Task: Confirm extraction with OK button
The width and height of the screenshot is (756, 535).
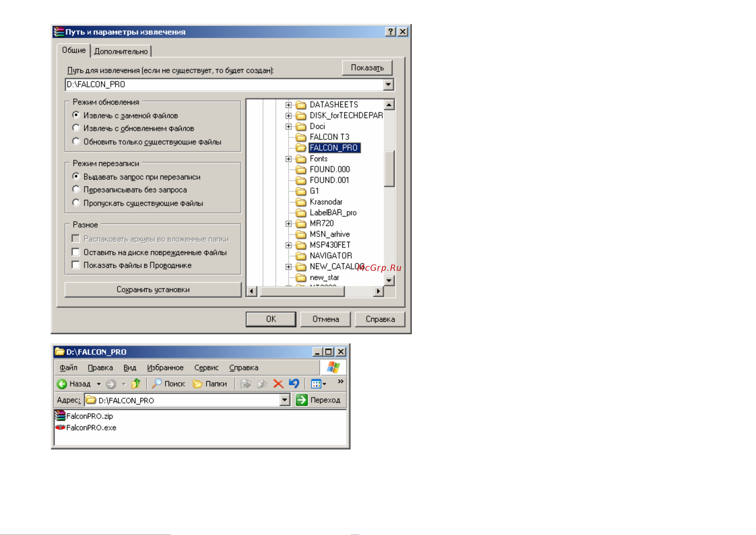Action: pyautogui.click(x=271, y=319)
